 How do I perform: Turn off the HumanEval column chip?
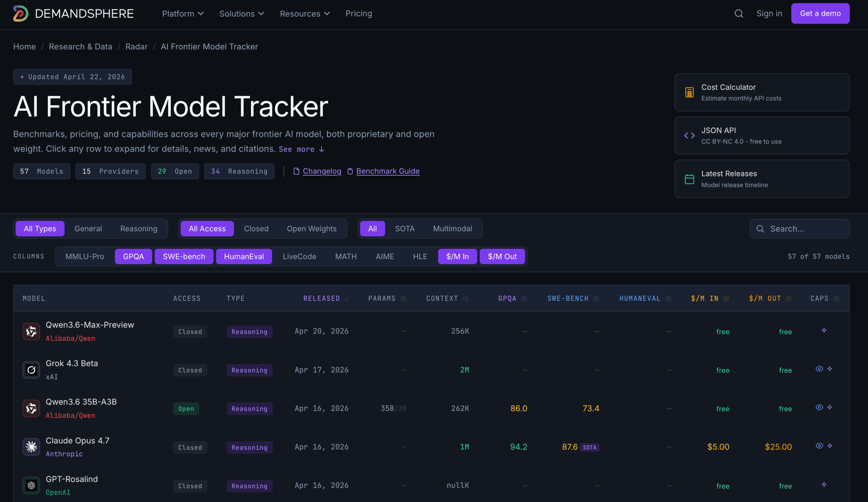click(244, 257)
